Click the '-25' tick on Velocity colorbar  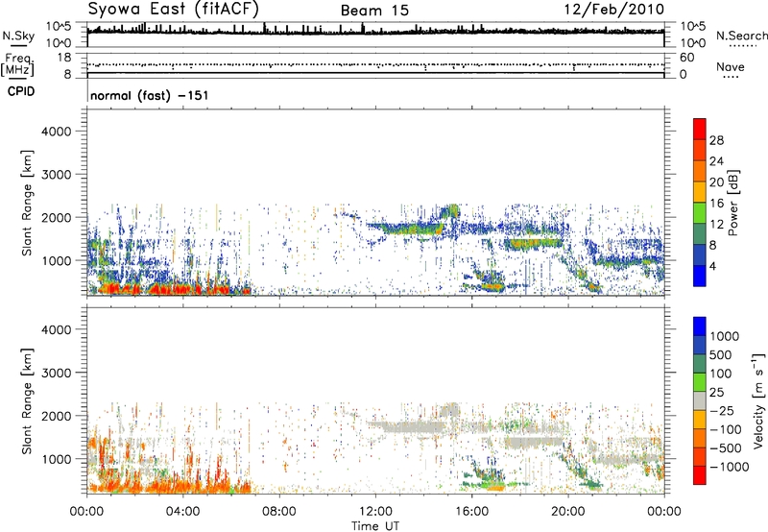pos(723,411)
